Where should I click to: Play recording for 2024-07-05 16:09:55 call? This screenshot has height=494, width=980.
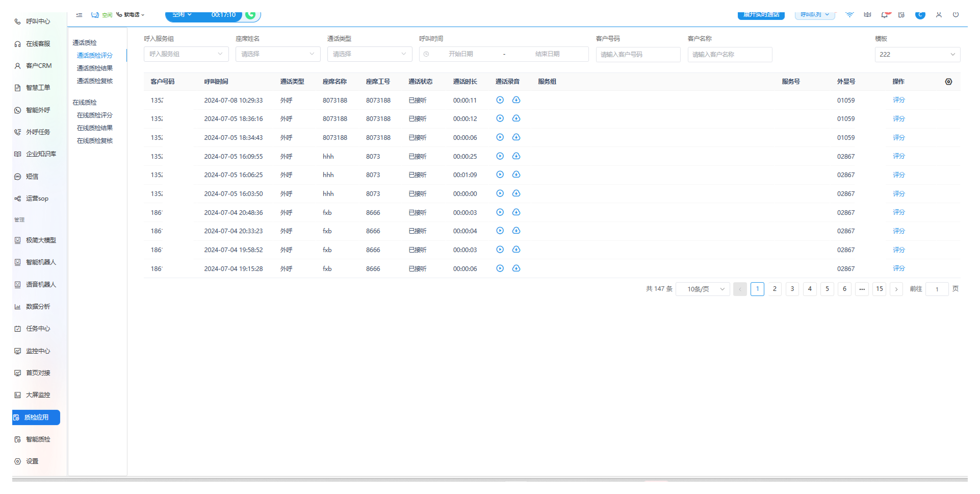[x=500, y=156]
